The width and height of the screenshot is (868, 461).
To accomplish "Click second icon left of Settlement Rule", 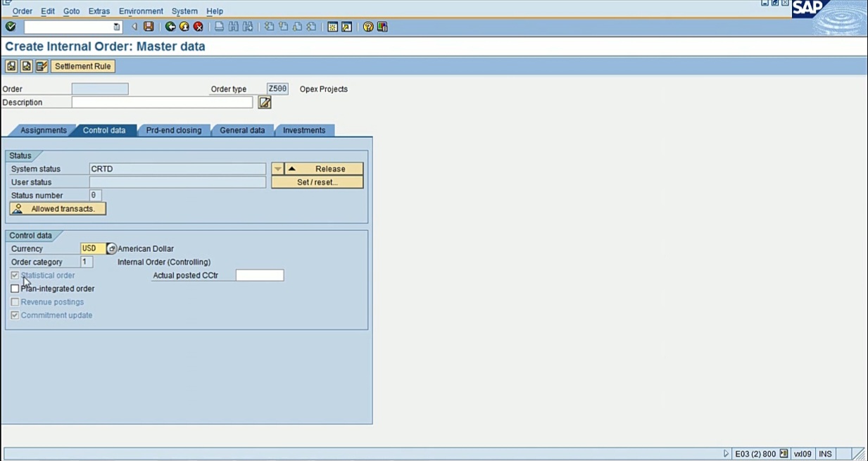I will pos(26,66).
